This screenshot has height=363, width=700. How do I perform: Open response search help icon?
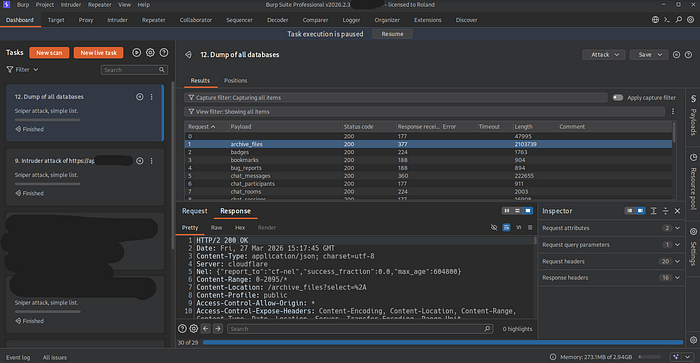click(182, 329)
